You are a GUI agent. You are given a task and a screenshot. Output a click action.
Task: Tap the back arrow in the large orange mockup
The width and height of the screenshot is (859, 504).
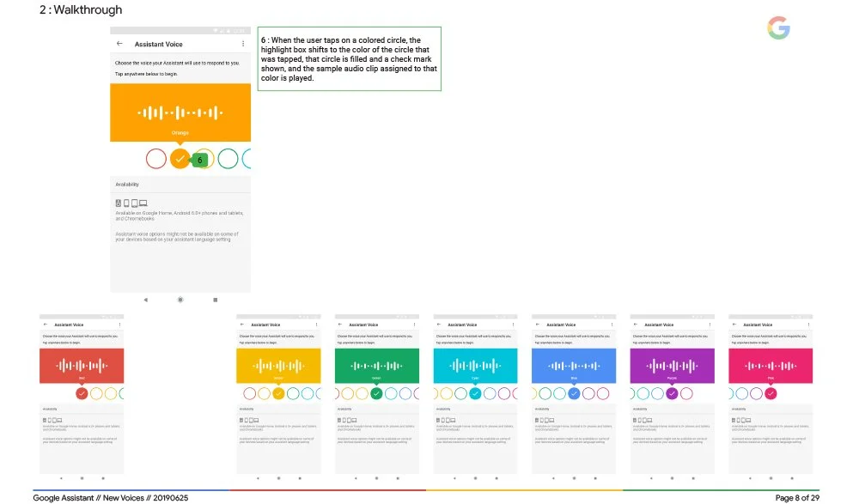(x=119, y=44)
